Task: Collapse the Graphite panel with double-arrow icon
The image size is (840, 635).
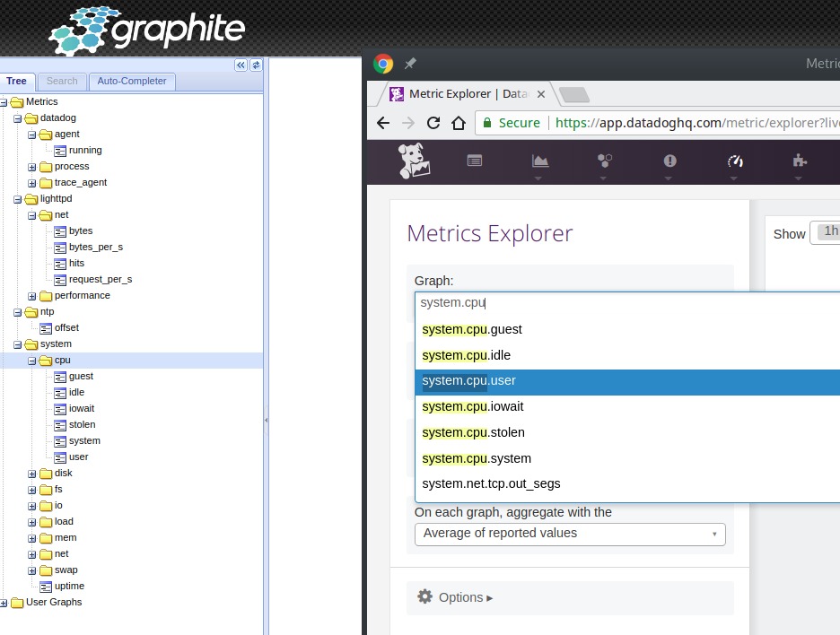Action: pos(241,65)
